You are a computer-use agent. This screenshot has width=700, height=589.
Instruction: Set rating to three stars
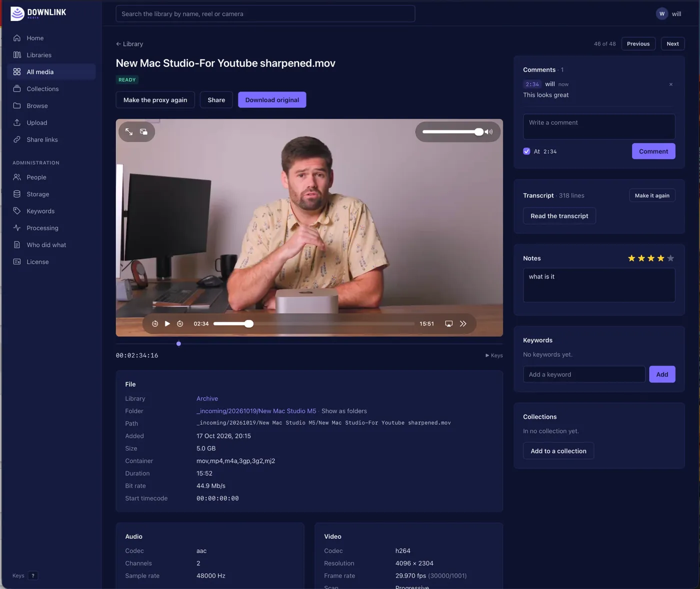click(x=651, y=258)
